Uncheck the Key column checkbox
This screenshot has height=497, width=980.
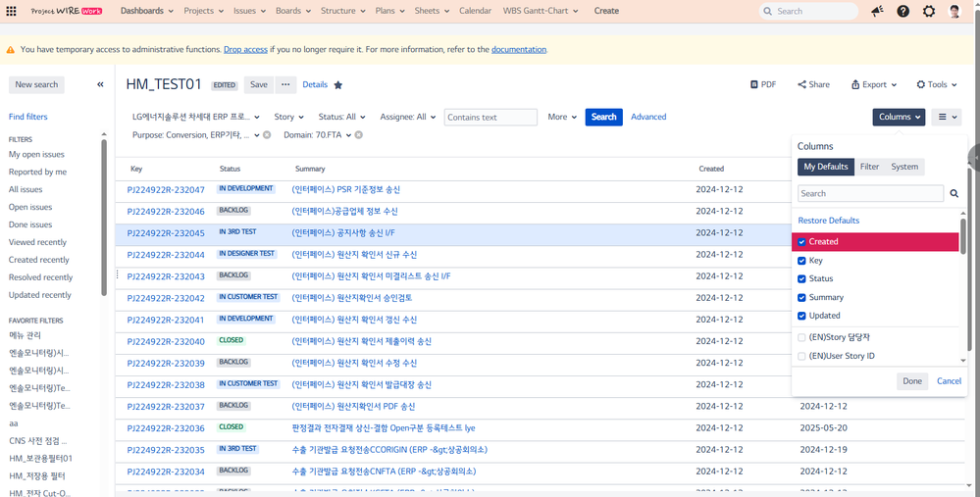(x=801, y=261)
